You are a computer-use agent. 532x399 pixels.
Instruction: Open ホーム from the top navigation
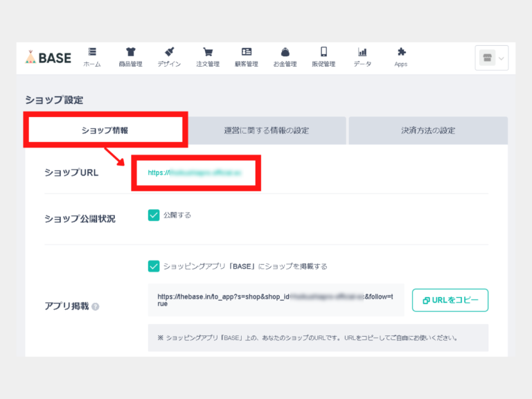pyautogui.click(x=92, y=57)
